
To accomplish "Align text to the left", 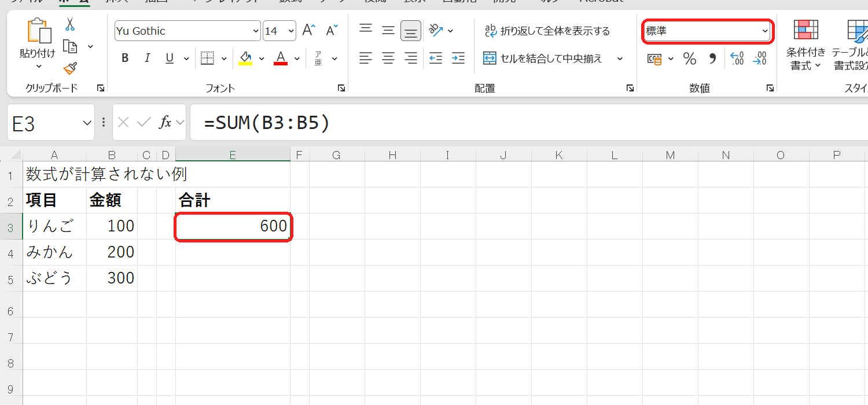I will pos(365,58).
